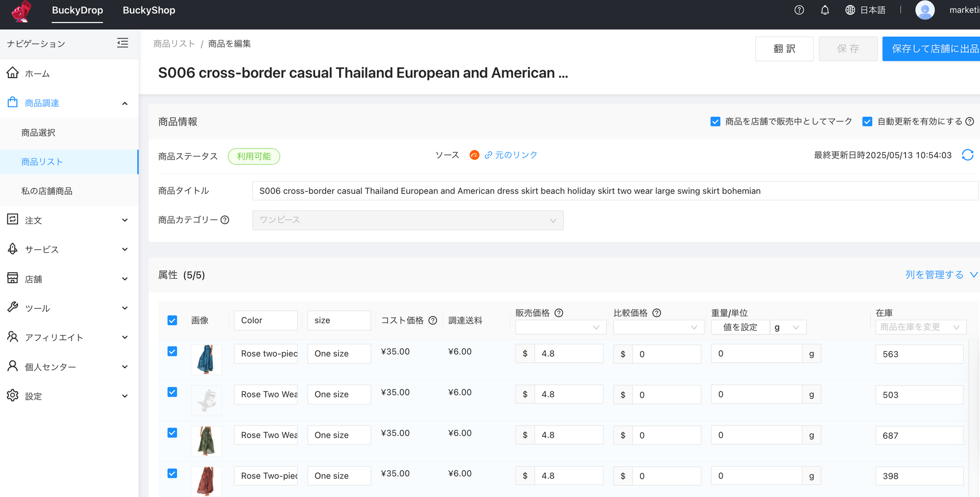
Task: Click 保存して店舗に出品 button
Action: (x=931, y=48)
